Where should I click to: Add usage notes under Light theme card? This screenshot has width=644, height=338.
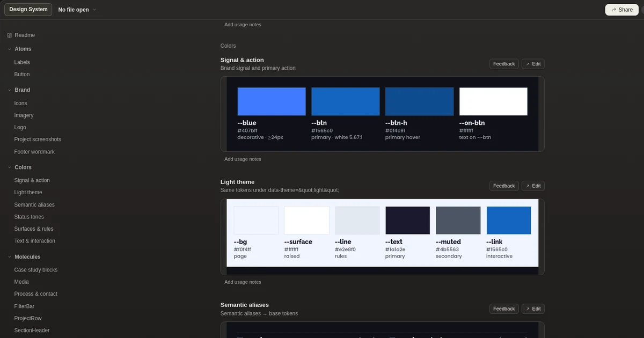[x=243, y=282]
